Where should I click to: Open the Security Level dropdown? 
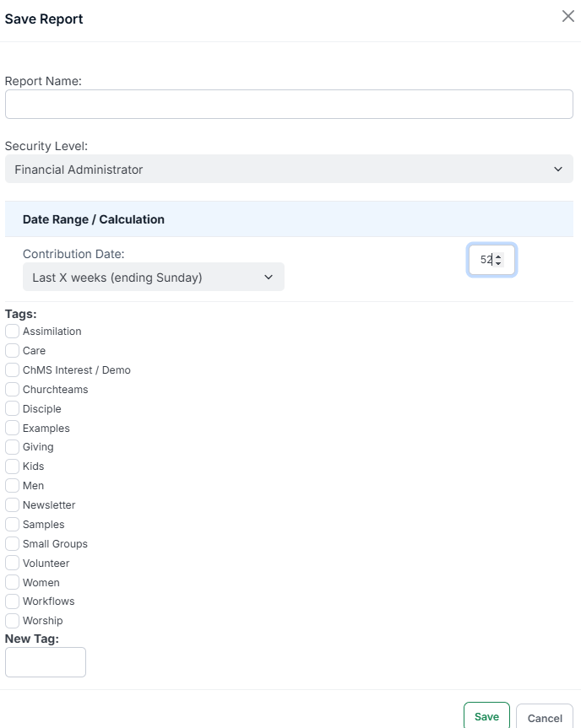tap(289, 169)
